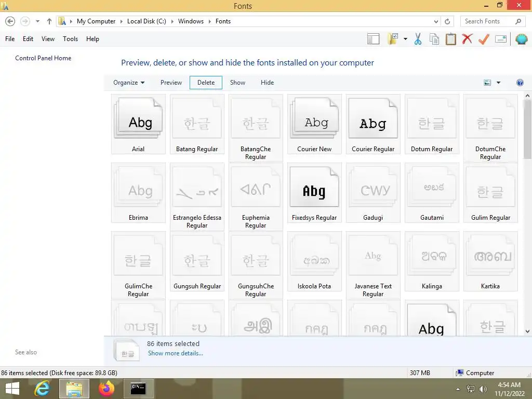This screenshot has width=532, height=399.
Task: Click the scrollbar up arrow
Action: click(x=528, y=96)
